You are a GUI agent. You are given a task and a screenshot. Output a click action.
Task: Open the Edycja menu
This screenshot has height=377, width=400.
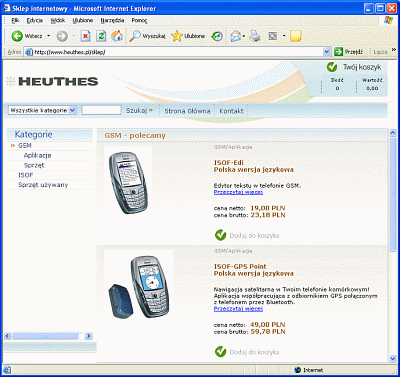pyautogui.click(x=35, y=20)
